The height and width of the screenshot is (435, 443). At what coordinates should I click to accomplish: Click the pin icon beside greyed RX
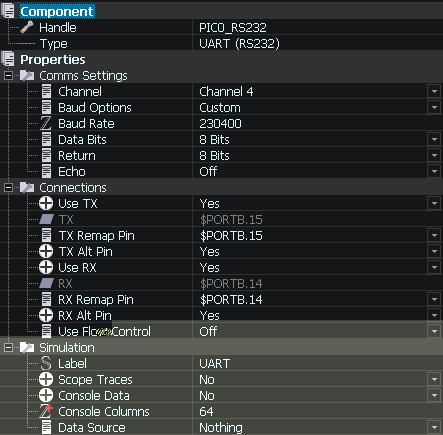point(46,283)
